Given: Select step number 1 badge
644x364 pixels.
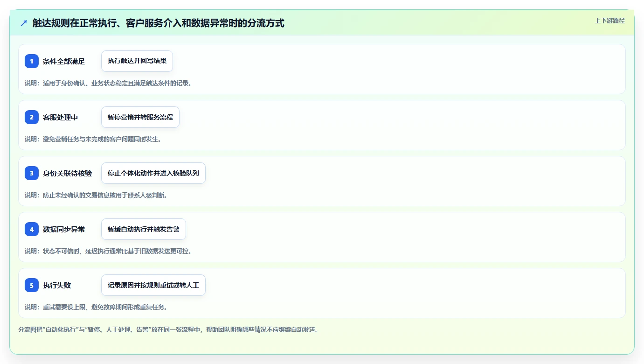Looking at the screenshot, I should pyautogui.click(x=32, y=61).
